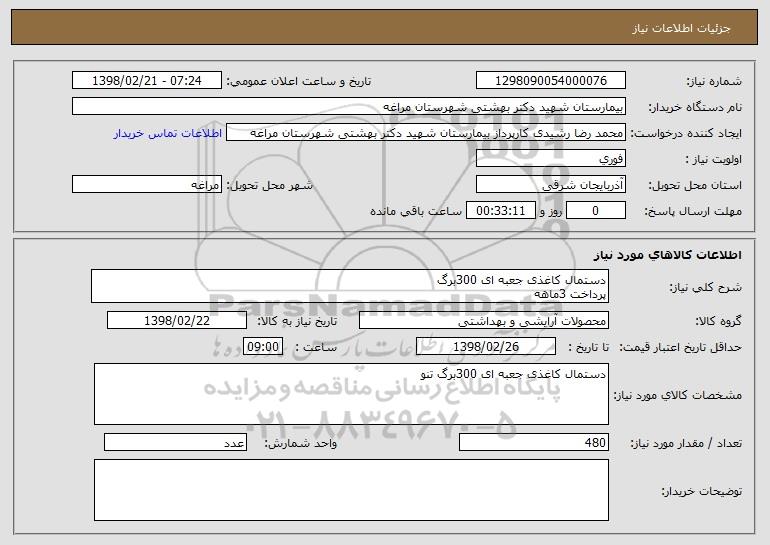The height and width of the screenshot is (545, 770).
Task: Click the delivery province field آذربایجان شرقی
Action: (550, 185)
